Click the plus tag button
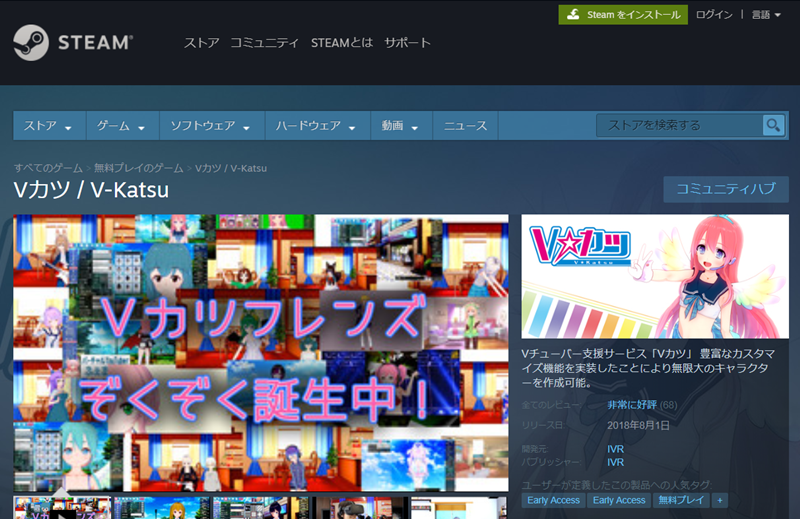Viewport: 800px width, 519px height. pos(720,501)
